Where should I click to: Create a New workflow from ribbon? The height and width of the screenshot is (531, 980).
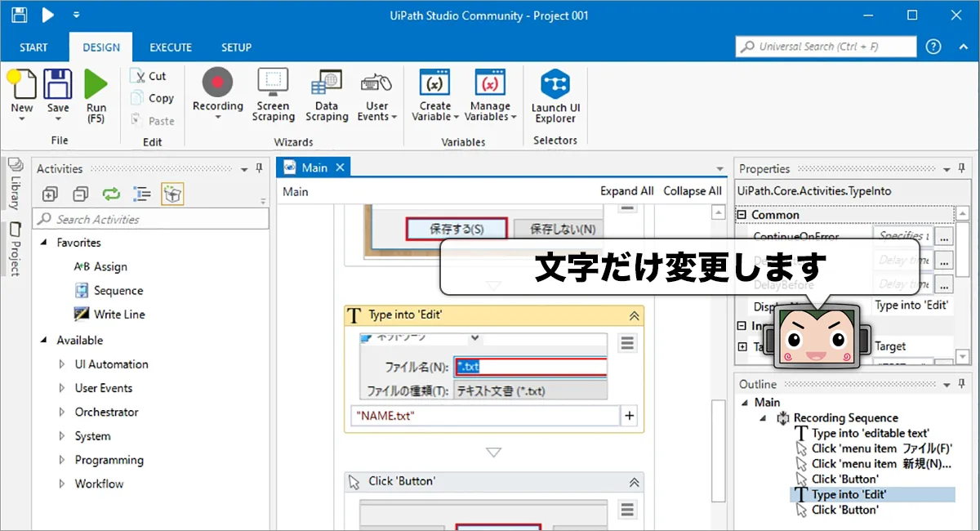tap(22, 96)
